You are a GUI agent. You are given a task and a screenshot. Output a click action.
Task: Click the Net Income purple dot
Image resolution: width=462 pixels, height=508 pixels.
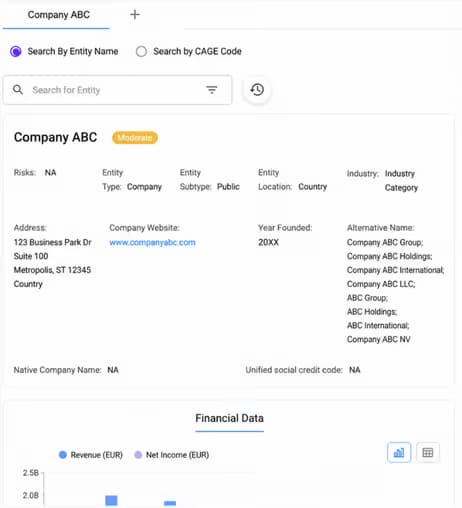tap(138, 455)
